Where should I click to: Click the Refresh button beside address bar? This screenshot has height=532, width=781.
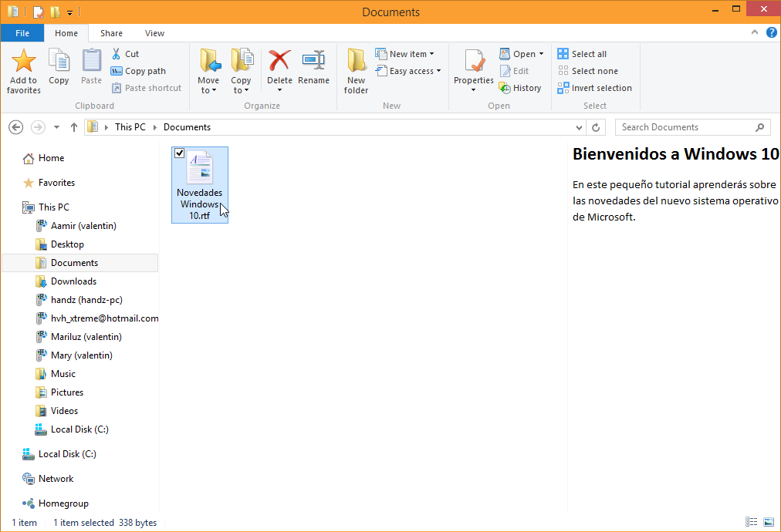(x=596, y=127)
